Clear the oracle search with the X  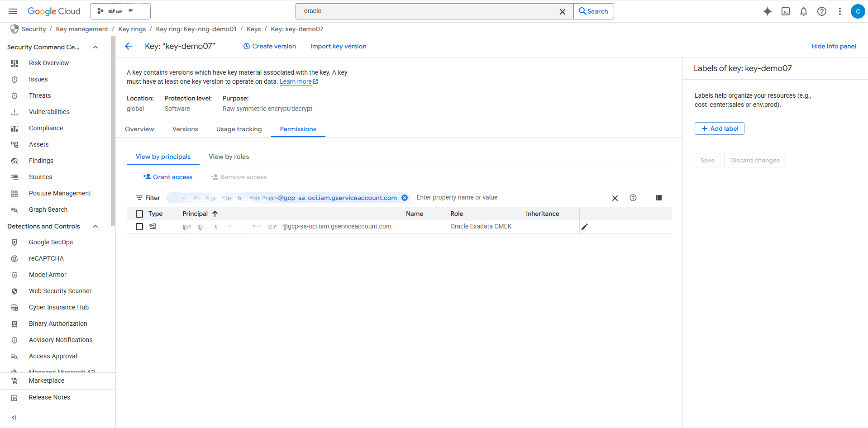[x=563, y=11]
